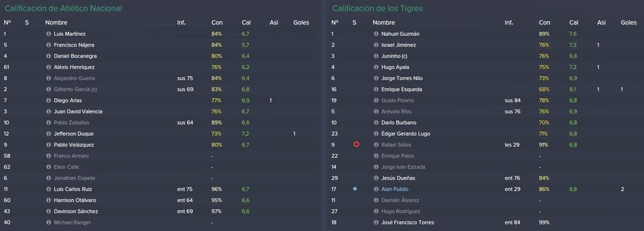Sort the Tigres table by Asi column
This screenshot has height=231, width=644.
click(601, 23)
